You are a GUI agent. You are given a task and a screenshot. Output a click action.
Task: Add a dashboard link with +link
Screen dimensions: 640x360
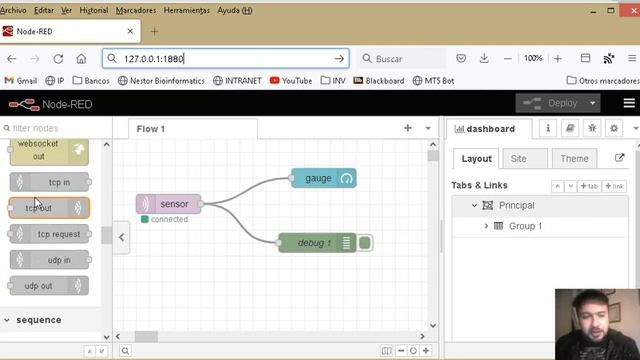click(614, 186)
